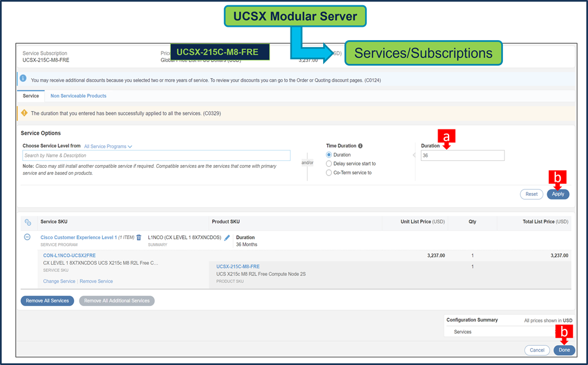Open the UCSX-215C-M8-FRE product SKU link
This screenshot has height=365, width=588.
coord(238,266)
